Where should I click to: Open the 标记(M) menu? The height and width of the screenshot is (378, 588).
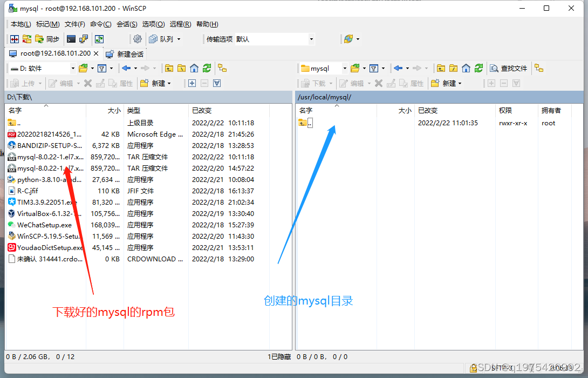(47, 24)
